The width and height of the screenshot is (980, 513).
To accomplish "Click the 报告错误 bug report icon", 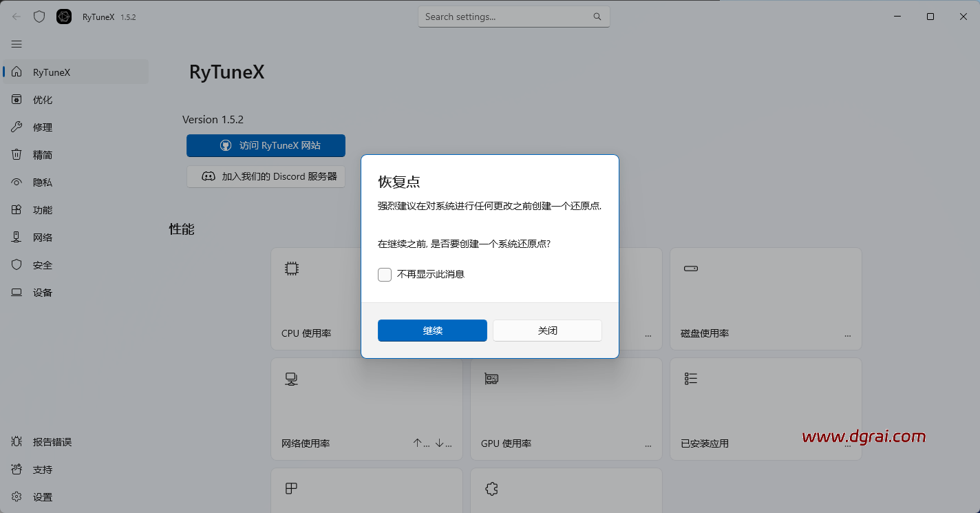I will point(17,441).
